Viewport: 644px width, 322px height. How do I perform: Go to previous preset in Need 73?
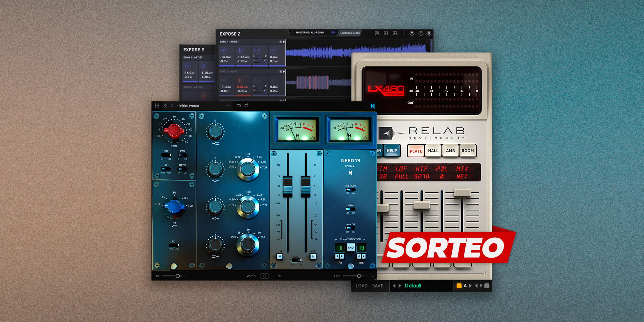point(165,106)
